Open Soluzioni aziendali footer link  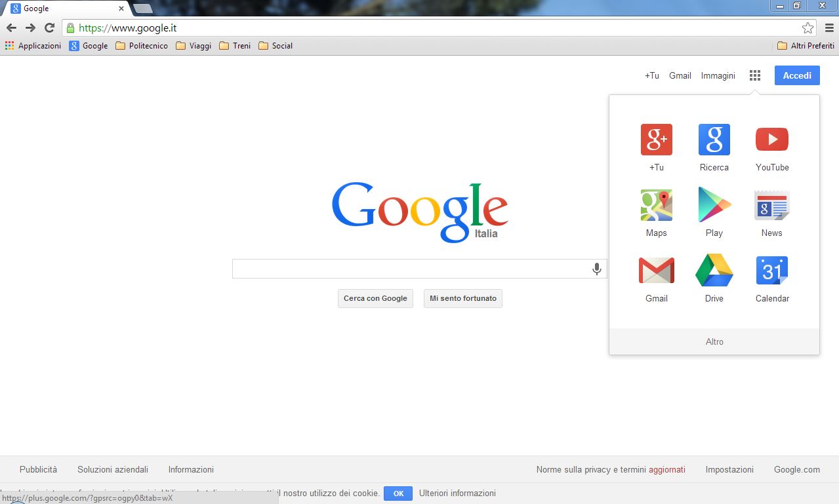(113, 469)
